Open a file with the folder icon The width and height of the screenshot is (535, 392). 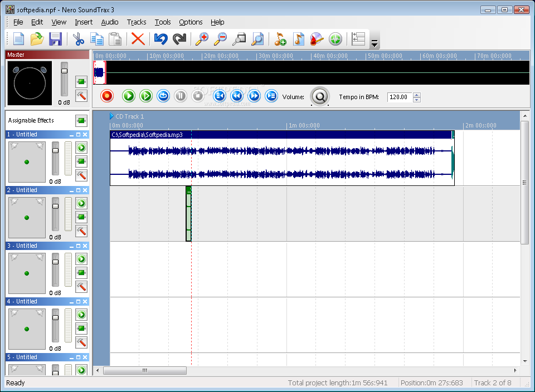37,39
